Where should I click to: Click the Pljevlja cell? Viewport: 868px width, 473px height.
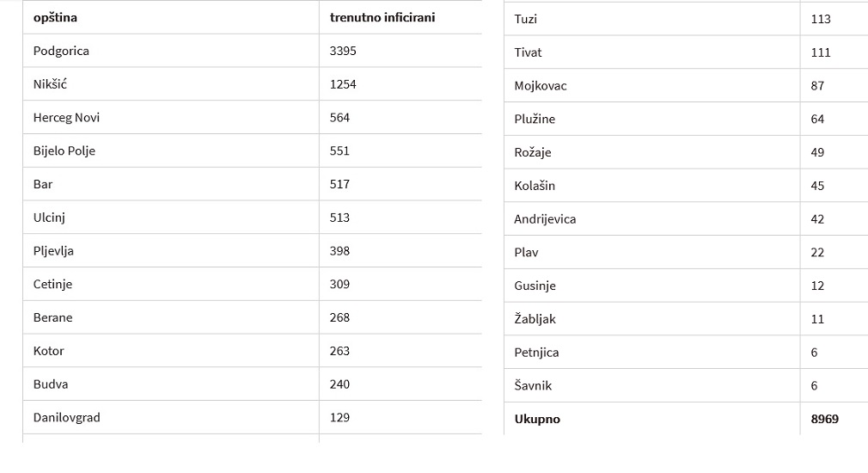tap(171, 250)
